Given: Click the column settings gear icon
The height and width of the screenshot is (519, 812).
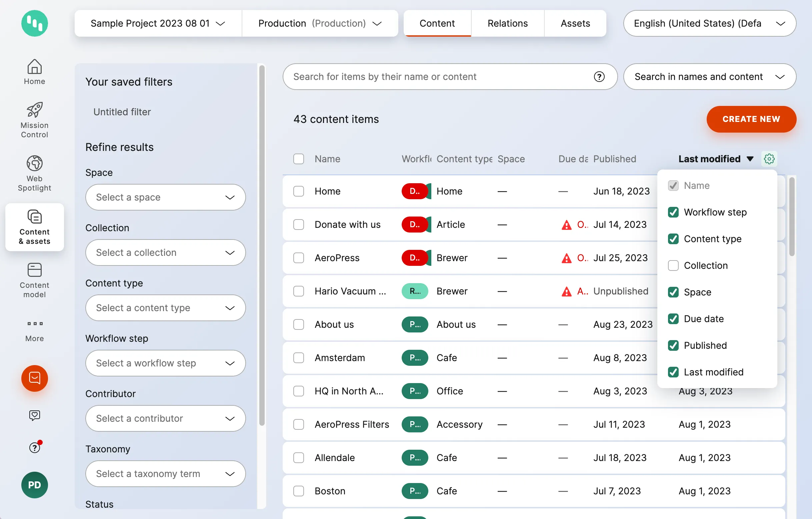Looking at the screenshot, I should [x=769, y=159].
